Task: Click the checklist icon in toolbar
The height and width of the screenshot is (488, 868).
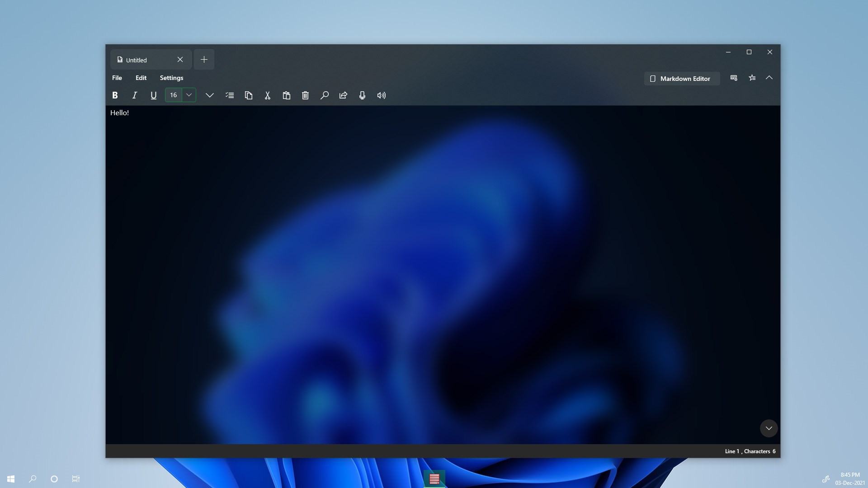Action: point(230,95)
